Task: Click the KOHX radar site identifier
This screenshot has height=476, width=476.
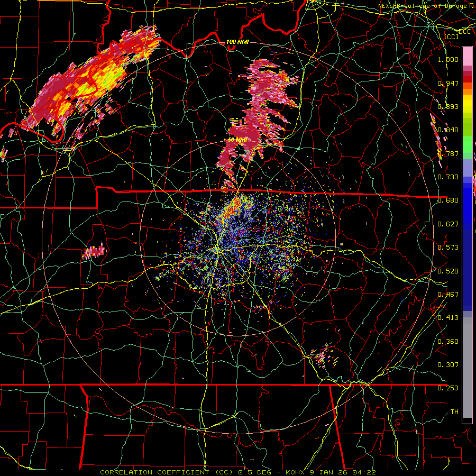Action: [x=295, y=472]
